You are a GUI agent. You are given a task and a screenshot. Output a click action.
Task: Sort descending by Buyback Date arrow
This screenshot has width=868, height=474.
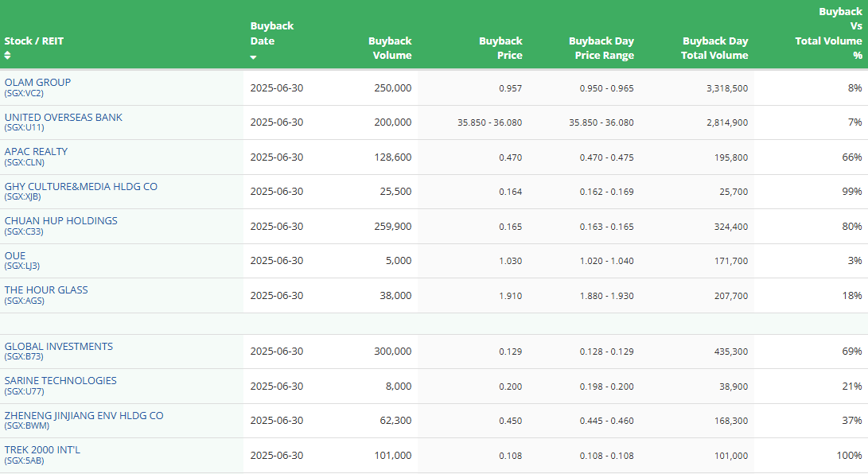[x=253, y=57]
